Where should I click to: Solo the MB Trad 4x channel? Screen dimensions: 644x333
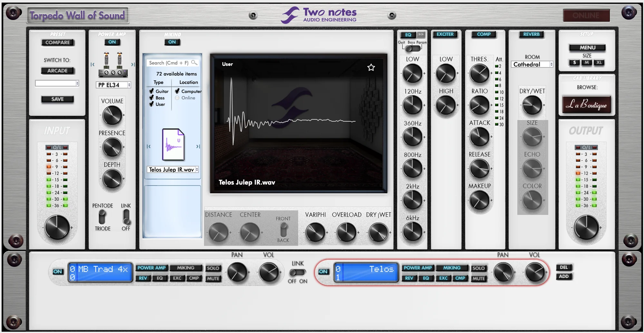pos(213,268)
